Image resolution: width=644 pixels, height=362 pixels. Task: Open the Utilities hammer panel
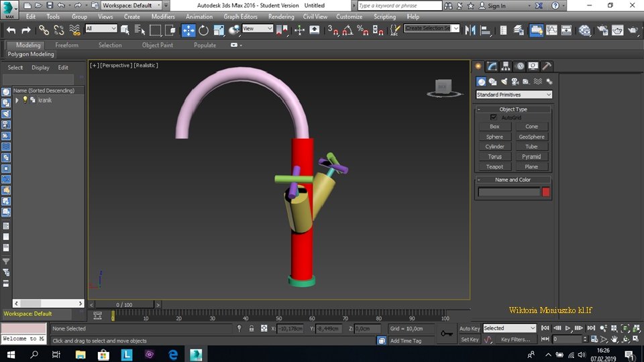click(x=547, y=66)
